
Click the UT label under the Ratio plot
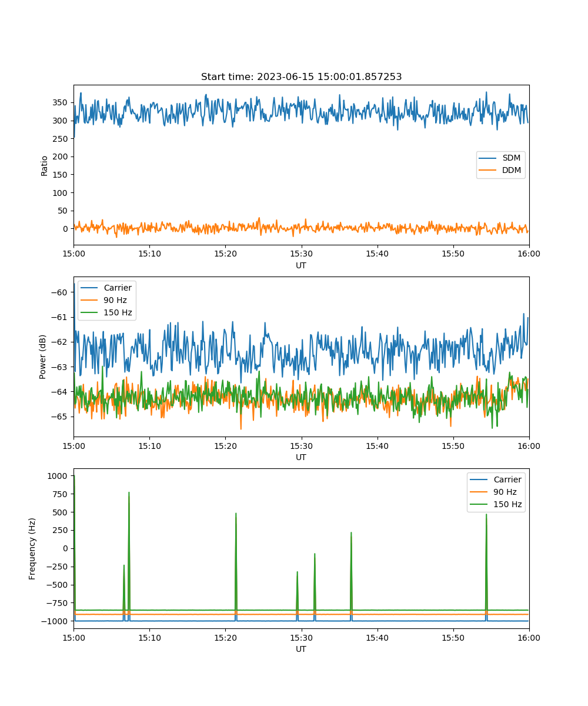tap(301, 265)
